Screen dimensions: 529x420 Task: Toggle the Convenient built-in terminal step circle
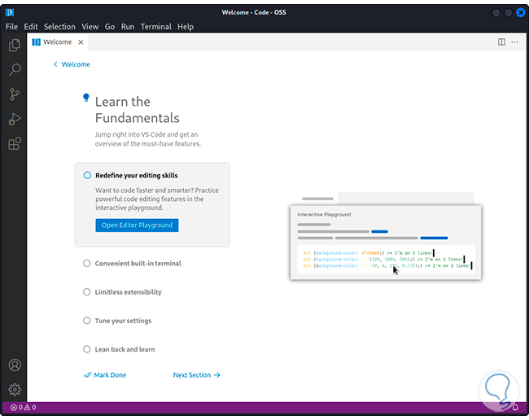coord(87,263)
